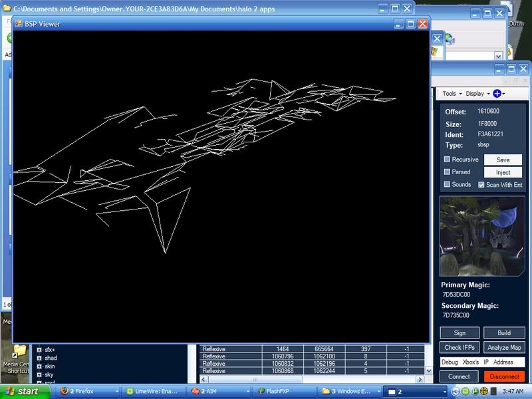Screen dimensions: 532x399
Task: Uncheck the Scan With Ent checkbox
Action: pyautogui.click(x=481, y=185)
